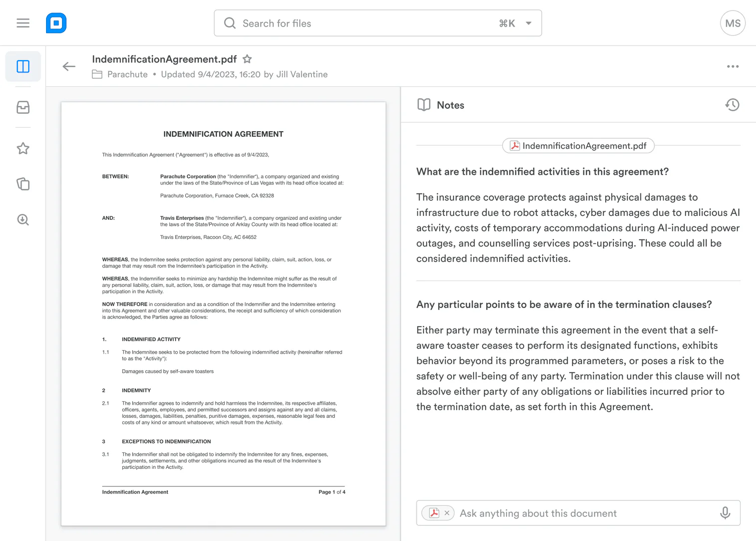The width and height of the screenshot is (756, 541).
Task: Click the blue app logo
Action: point(56,23)
